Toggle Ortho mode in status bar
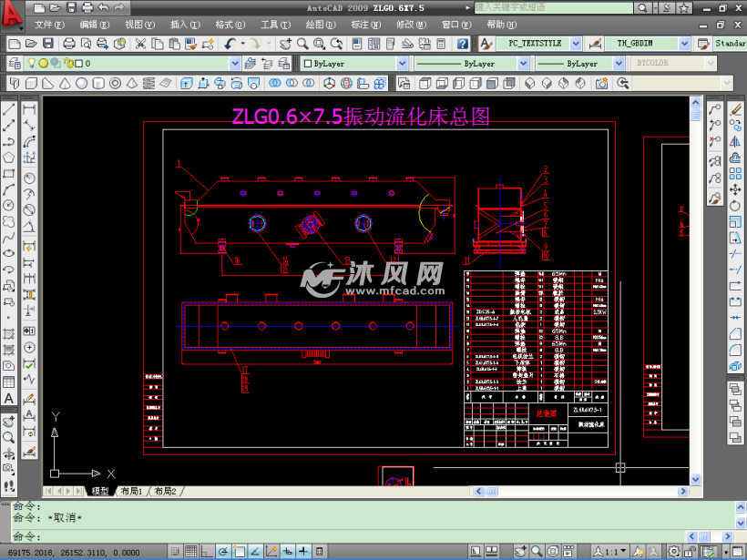This screenshot has width=747, height=560. (x=207, y=552)
